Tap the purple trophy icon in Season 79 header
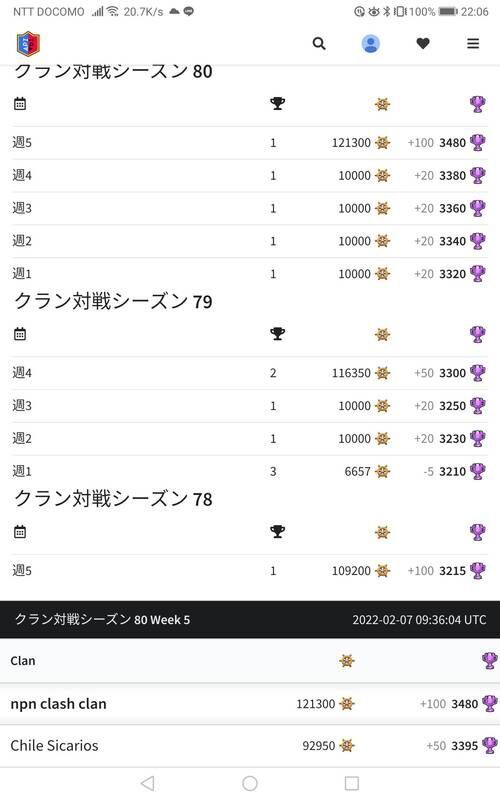500x800 pixels. tap(478, 334)
